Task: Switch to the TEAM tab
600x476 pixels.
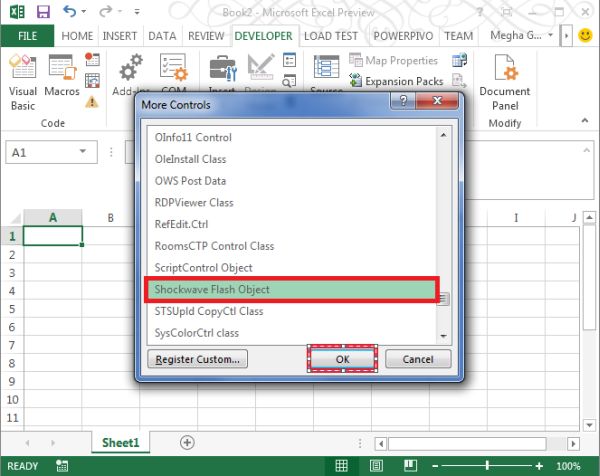Action: click(x=458, y=36)
